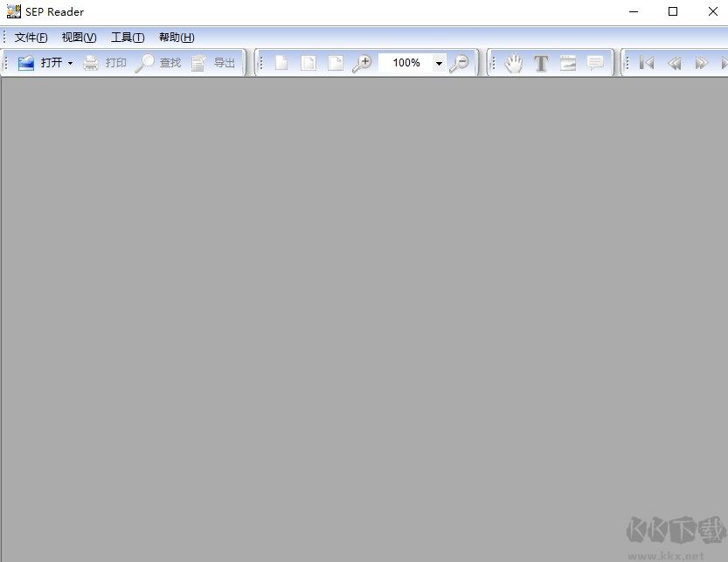
Task: Click the 导出 export button
Action: point(214,62)
